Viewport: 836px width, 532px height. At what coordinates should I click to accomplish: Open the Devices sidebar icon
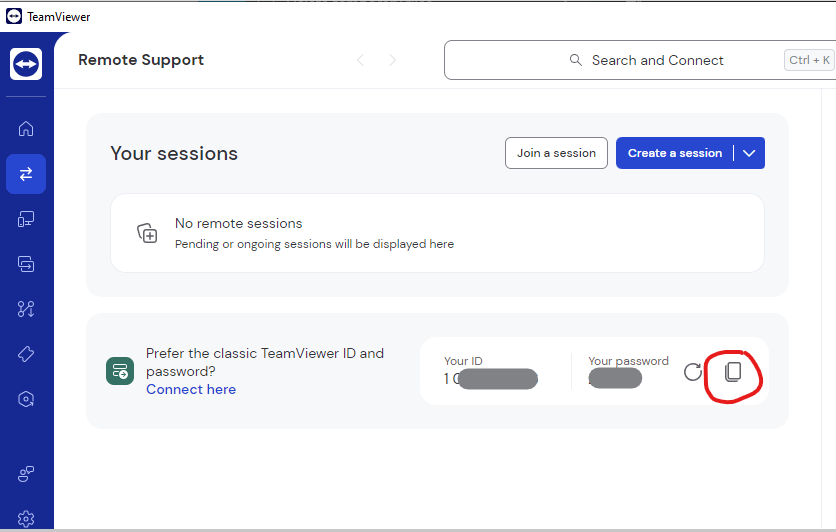coord(26,219)
